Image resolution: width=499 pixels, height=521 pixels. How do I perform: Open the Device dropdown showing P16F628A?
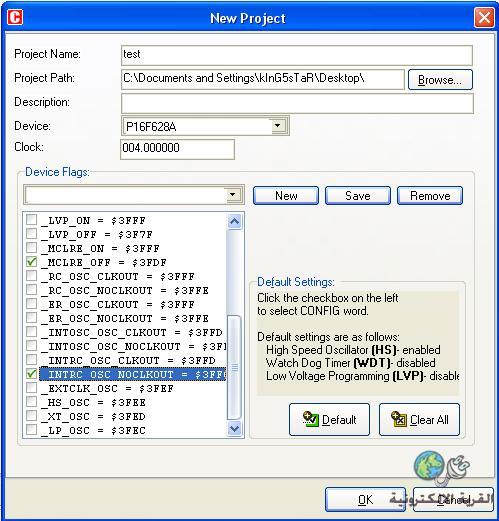[278, 126]
